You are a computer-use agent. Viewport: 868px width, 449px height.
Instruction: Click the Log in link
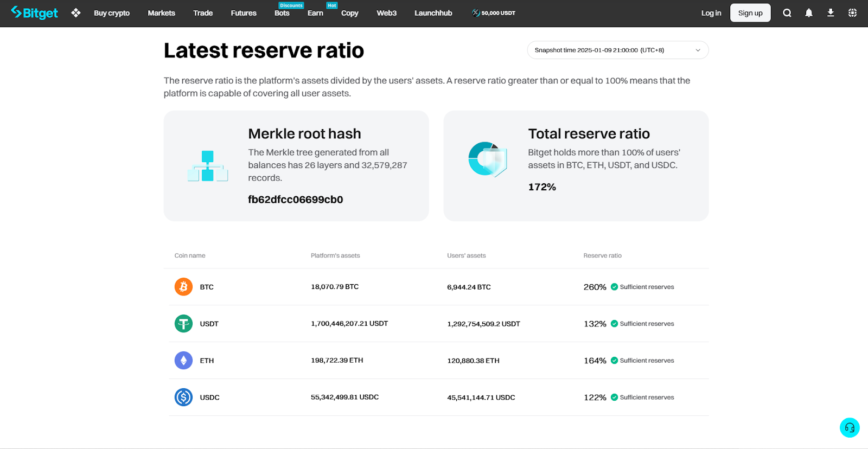pyautogui.click(x=711, y=13)
